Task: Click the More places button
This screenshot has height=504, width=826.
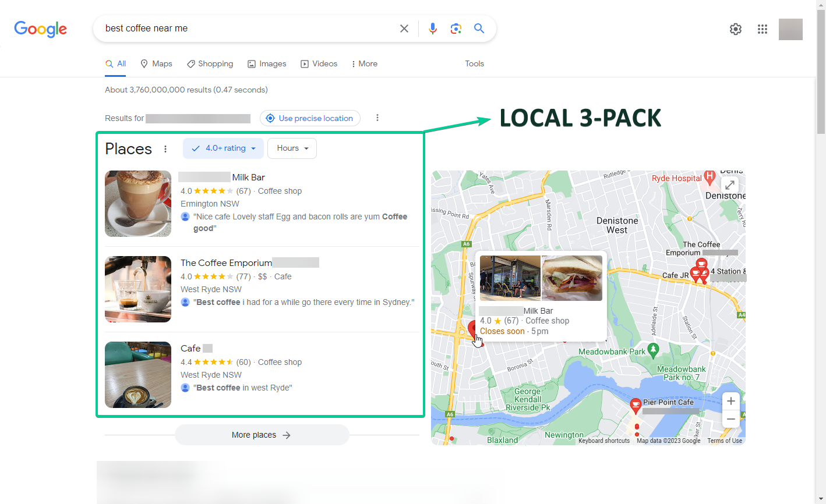Action: 262,435
